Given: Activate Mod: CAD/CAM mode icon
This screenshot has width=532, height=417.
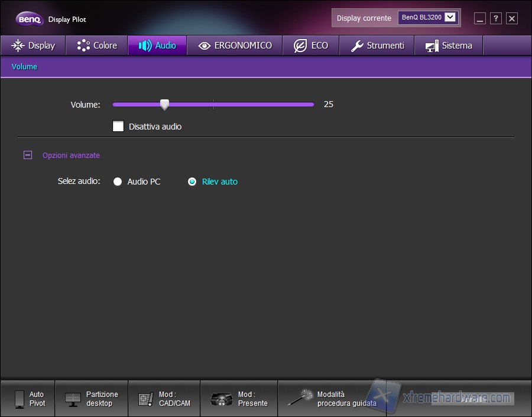Looking at the screenshot, I should (145, 399).
